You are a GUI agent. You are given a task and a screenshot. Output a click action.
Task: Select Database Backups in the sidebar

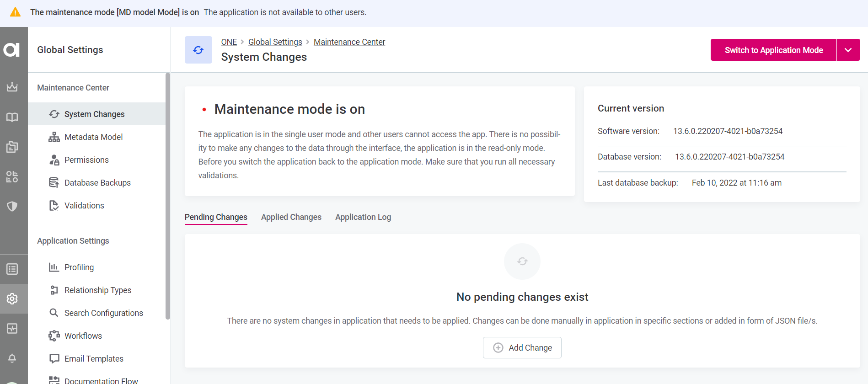pos(97,183)
